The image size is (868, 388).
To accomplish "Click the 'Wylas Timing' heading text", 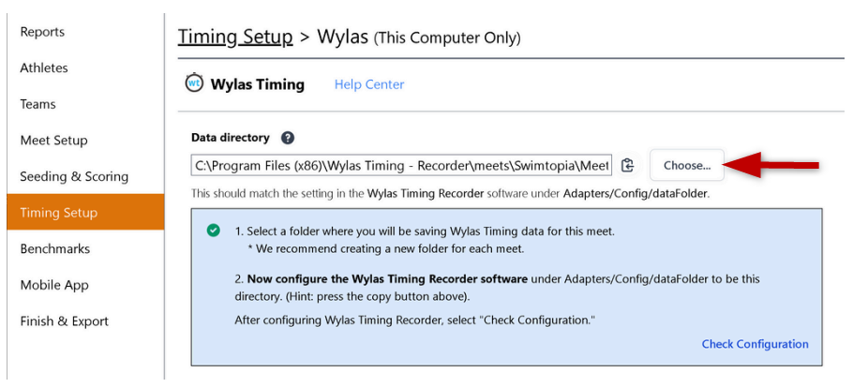I will coord(258,84).
